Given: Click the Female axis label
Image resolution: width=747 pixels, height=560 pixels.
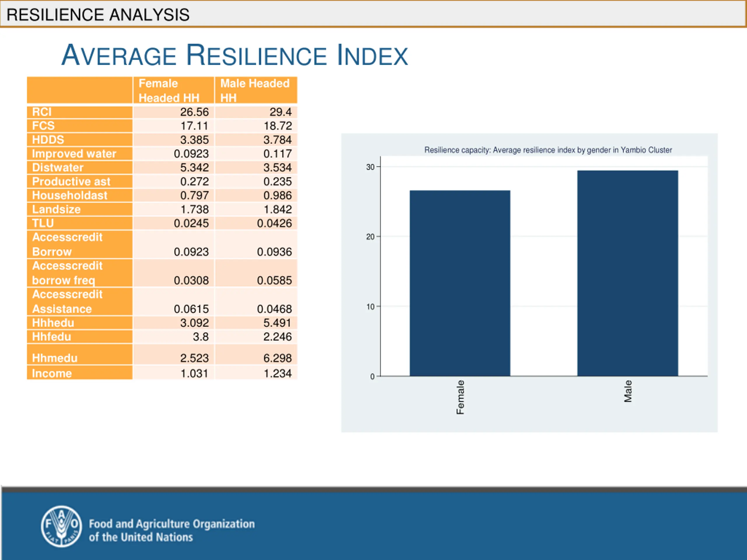Looking at the screenshot, I should (x=460, y=397).
